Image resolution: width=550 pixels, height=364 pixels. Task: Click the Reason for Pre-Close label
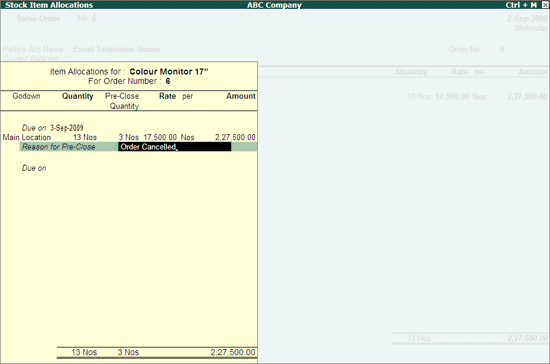point(59,147)
